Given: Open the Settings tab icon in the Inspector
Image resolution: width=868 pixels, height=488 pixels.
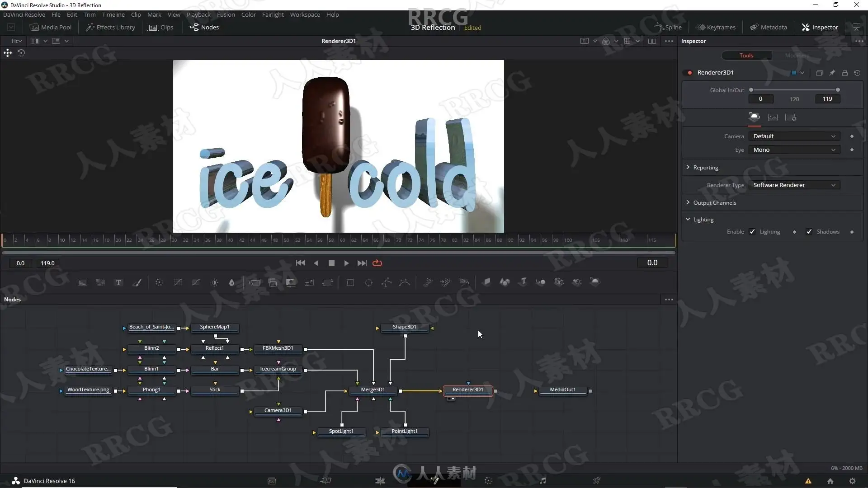Looking at the screenshot, I should point(791,117).
